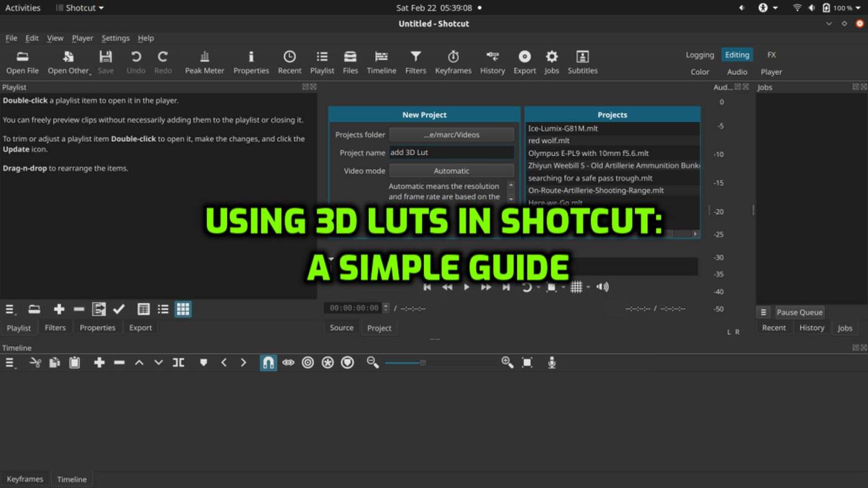This screenshot has width=868, height=488.
Task: Open the Subtitles panel
Action: (x=583, y=63)
